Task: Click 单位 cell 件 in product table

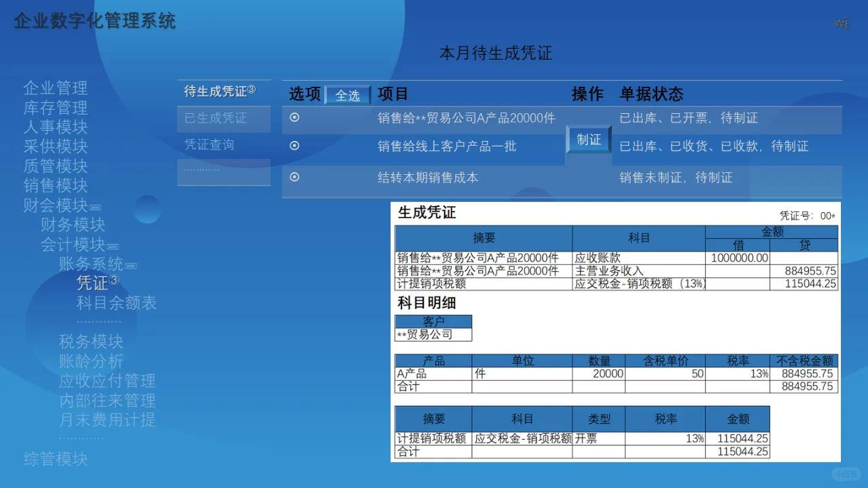Action: tap(522, 374)
